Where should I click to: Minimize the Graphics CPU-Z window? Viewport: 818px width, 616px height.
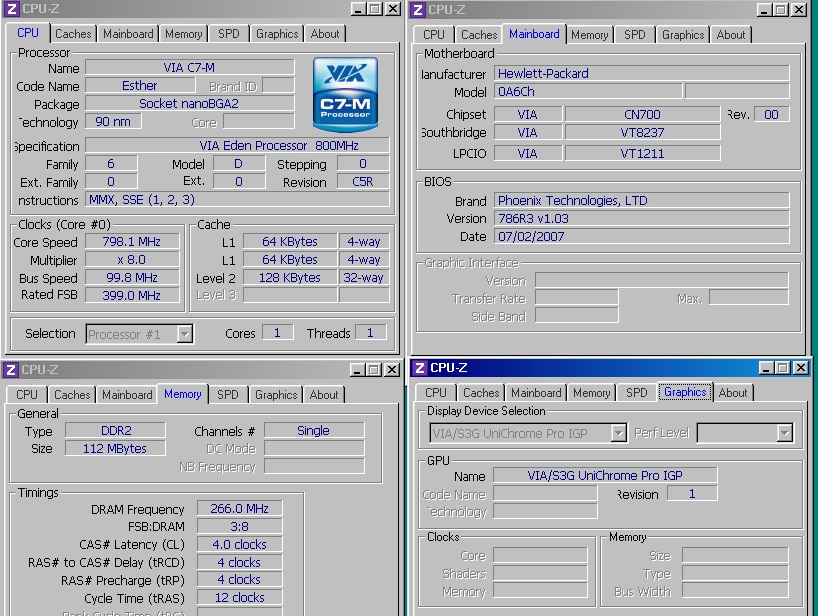(x=766, y=368)
